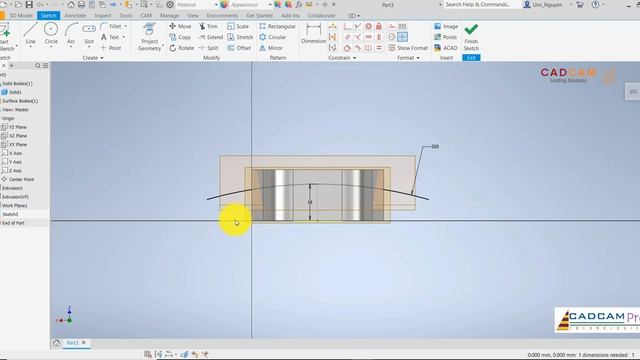This screenshot has width=640, height=360.
Task: Toggle the highlighted Centerline format button
Action: [x=402, y=37]
